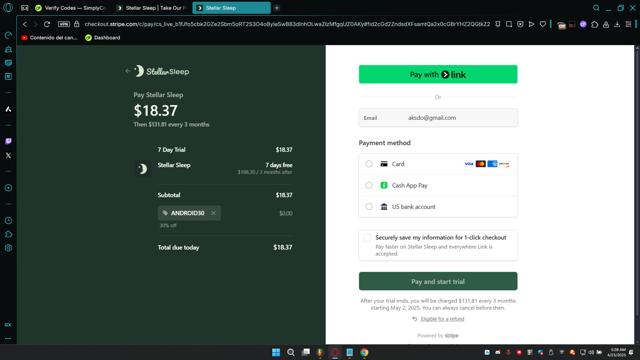The width and height of the screenshot is (640, 360).
Task: Click the Pay with Link button
Action: 438,74
